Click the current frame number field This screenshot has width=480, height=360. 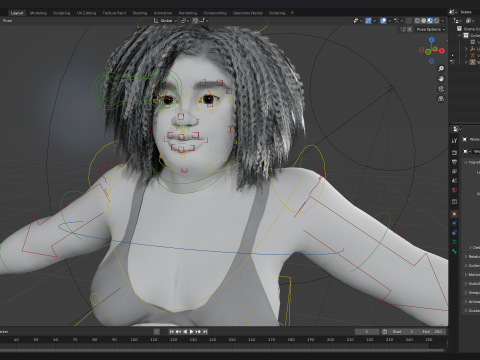367,332
